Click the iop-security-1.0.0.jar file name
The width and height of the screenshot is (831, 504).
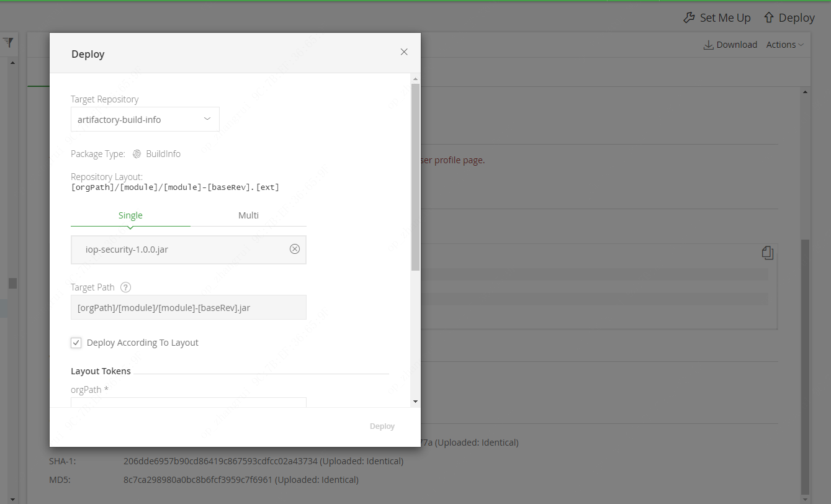click(127, 250)
